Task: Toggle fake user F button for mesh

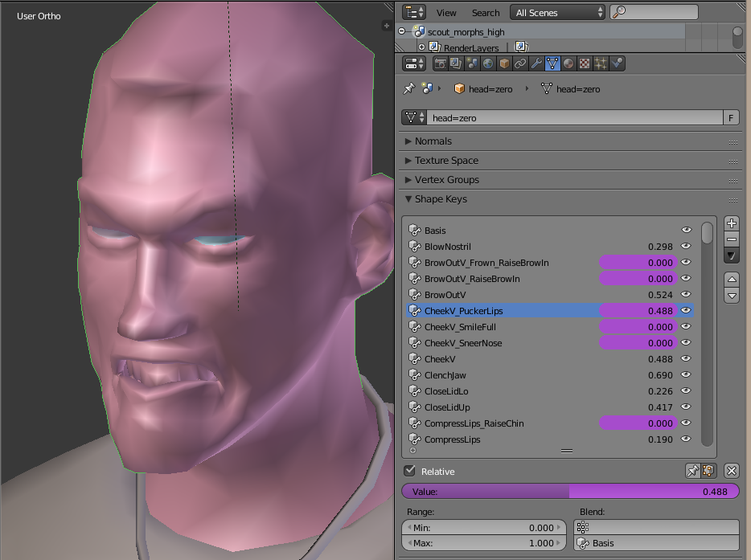Action: [x=731, y=118]
